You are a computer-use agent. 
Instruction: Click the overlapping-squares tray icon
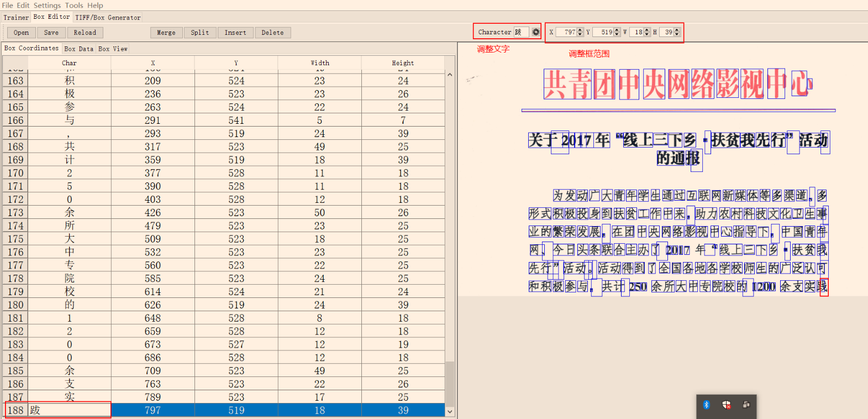(746, 405)
